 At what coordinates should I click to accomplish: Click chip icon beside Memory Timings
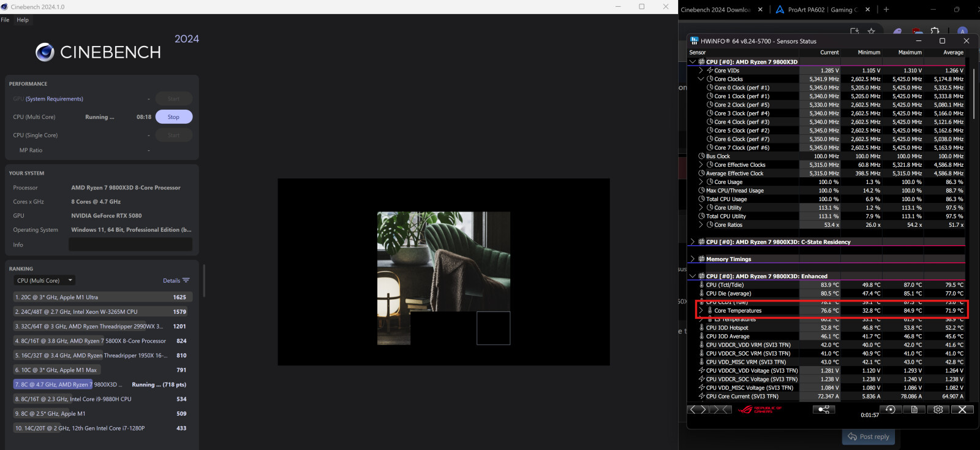(701, 259)
